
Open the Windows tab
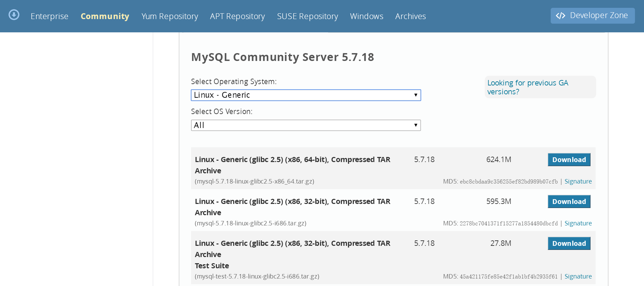click(366, 16)
